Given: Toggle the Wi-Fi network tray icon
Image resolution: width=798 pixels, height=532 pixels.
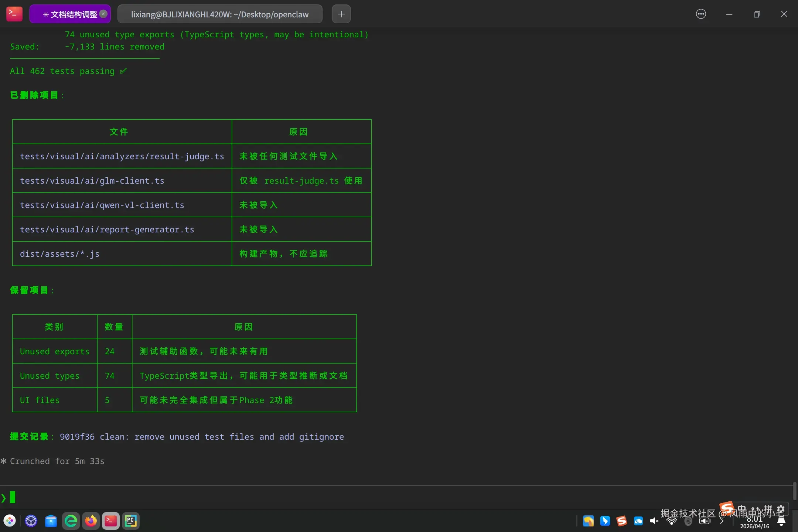Looking at the screenshot, I should pyautogui.click(x=672, y=521).
